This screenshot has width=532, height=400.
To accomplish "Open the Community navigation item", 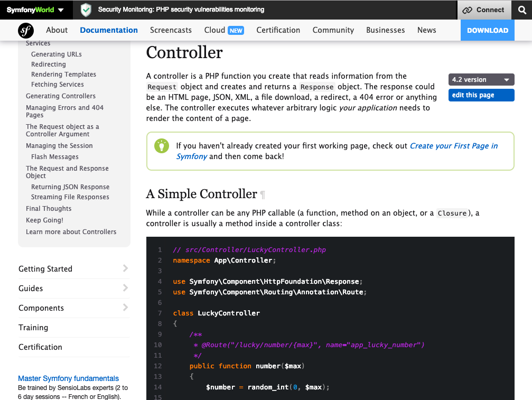I will click(333, 30).
